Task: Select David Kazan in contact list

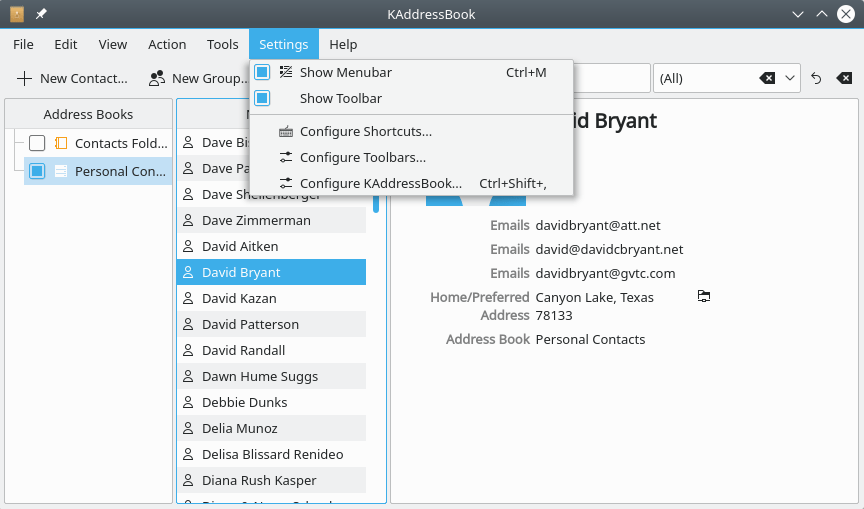Action: [272, 298]
